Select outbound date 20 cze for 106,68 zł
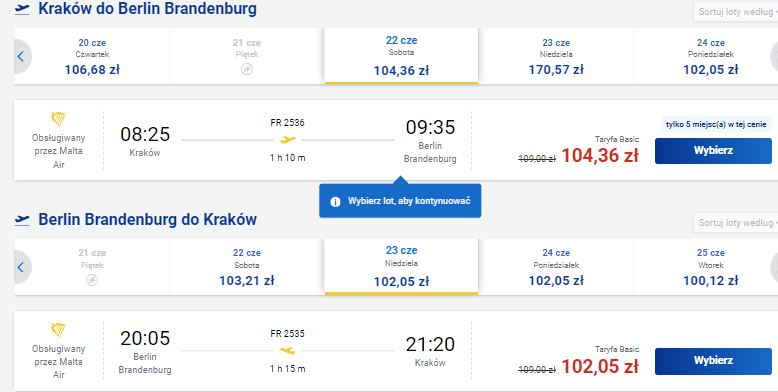The image size is (778, 392). [92, 56]
